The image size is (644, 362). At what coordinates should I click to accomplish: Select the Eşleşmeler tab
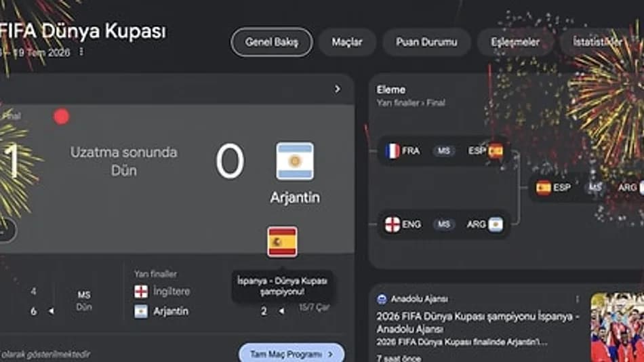(x=515, y=42)
